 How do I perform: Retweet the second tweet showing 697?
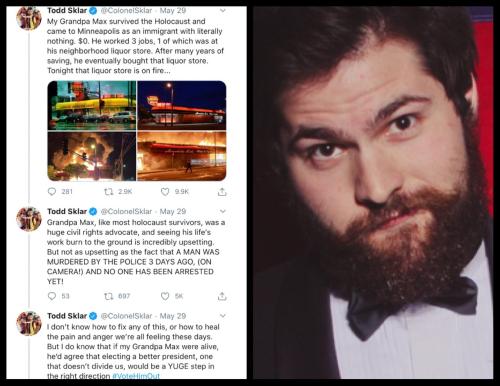click(x=109, y=296)
